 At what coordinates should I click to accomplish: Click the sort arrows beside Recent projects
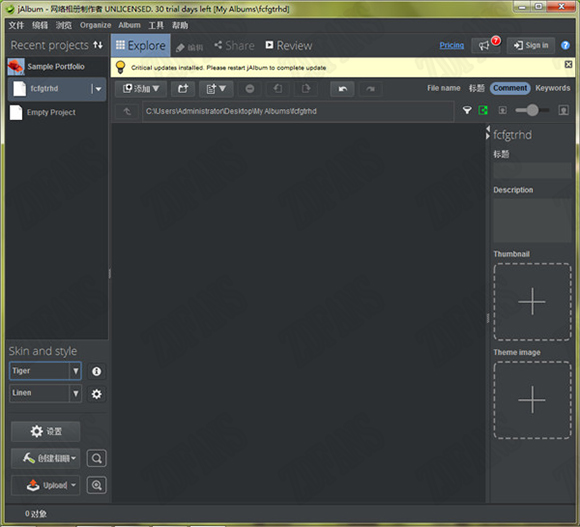tap(98, 45)
